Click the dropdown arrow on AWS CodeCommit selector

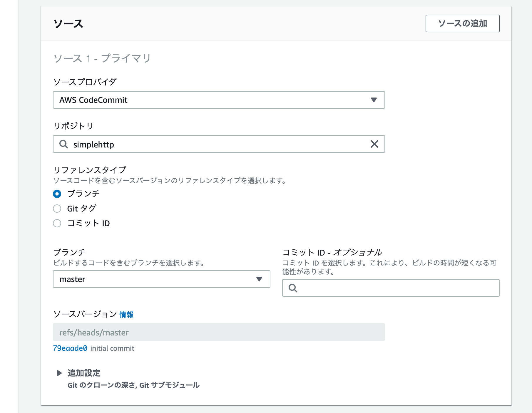pyautogui.click(x=374, y=100)
